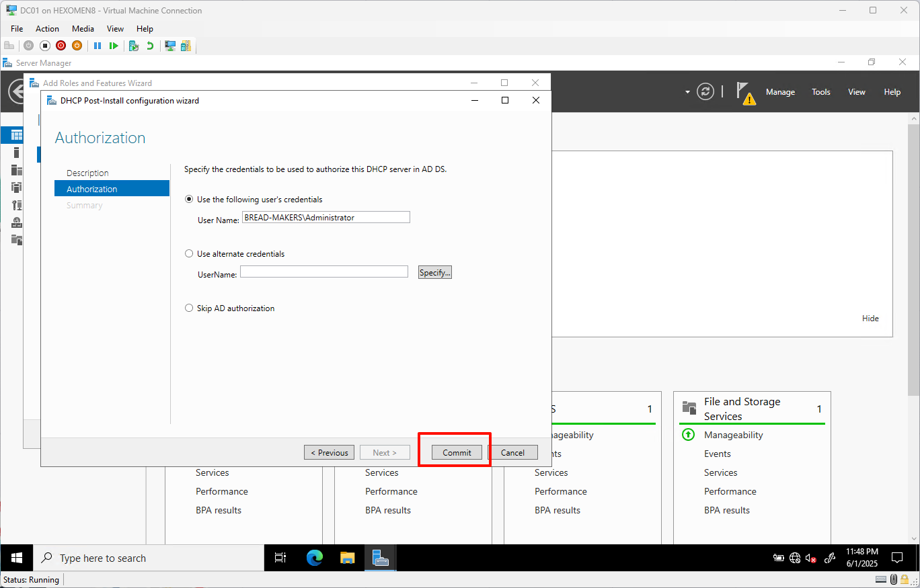Click the green Reset VM icon

(x=114, y=46)
